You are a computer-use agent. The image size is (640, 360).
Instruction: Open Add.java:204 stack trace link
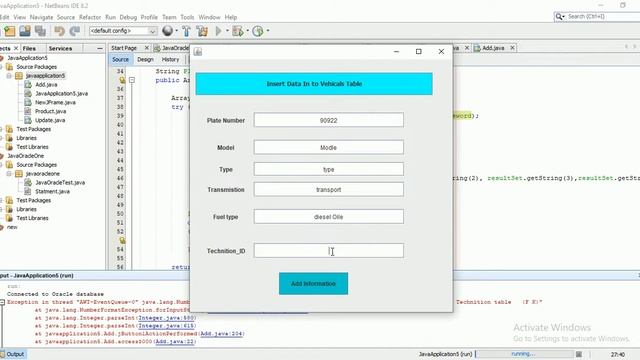222,333
